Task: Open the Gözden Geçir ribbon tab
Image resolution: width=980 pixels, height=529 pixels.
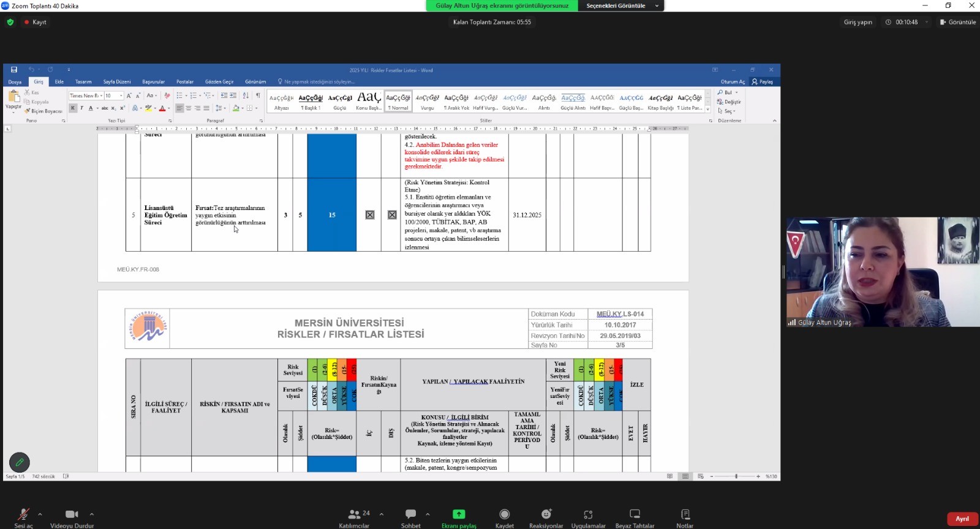Action: (219, 81)
